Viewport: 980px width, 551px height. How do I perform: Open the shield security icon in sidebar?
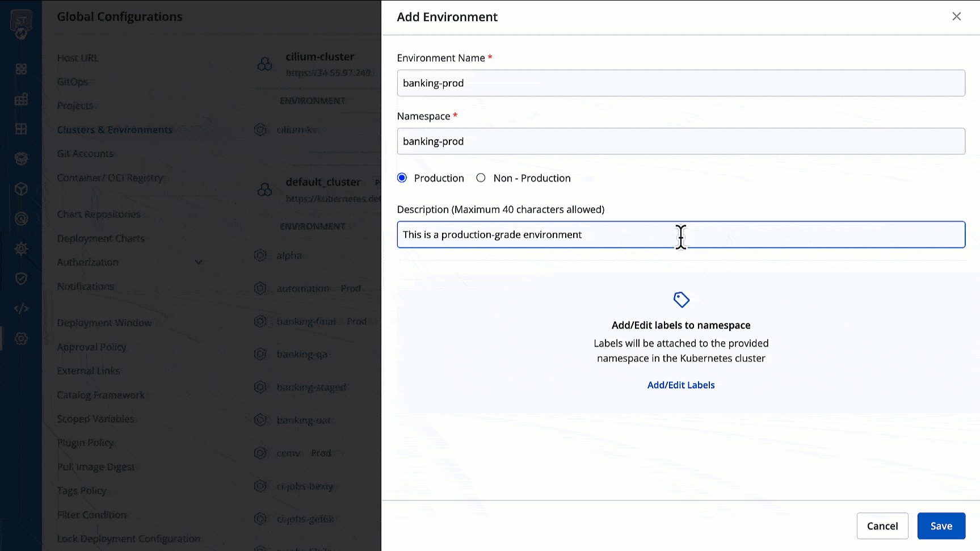click(x=21, y=279)
